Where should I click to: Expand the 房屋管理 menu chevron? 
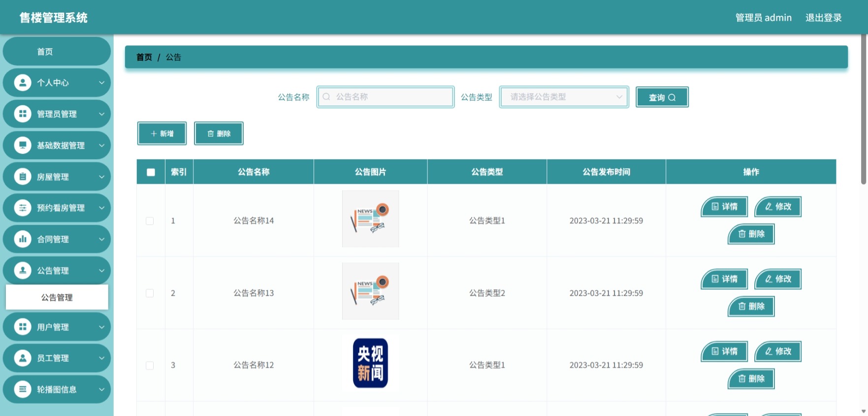click(101, 176)
